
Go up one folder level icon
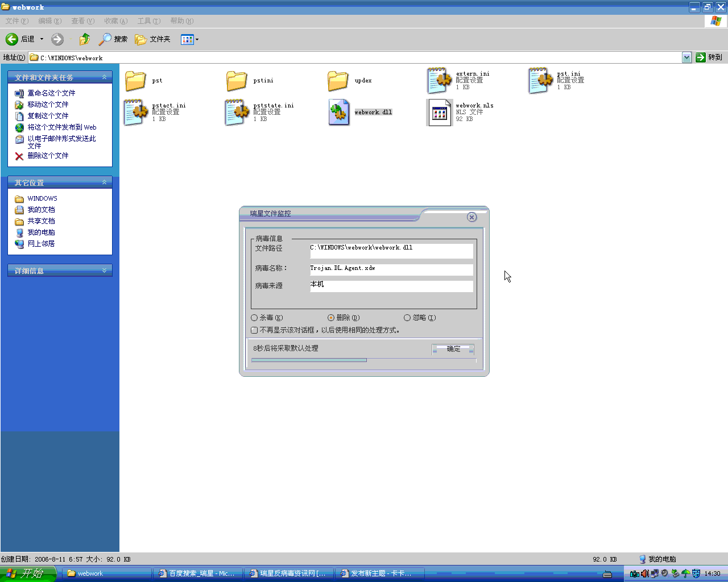85,39
